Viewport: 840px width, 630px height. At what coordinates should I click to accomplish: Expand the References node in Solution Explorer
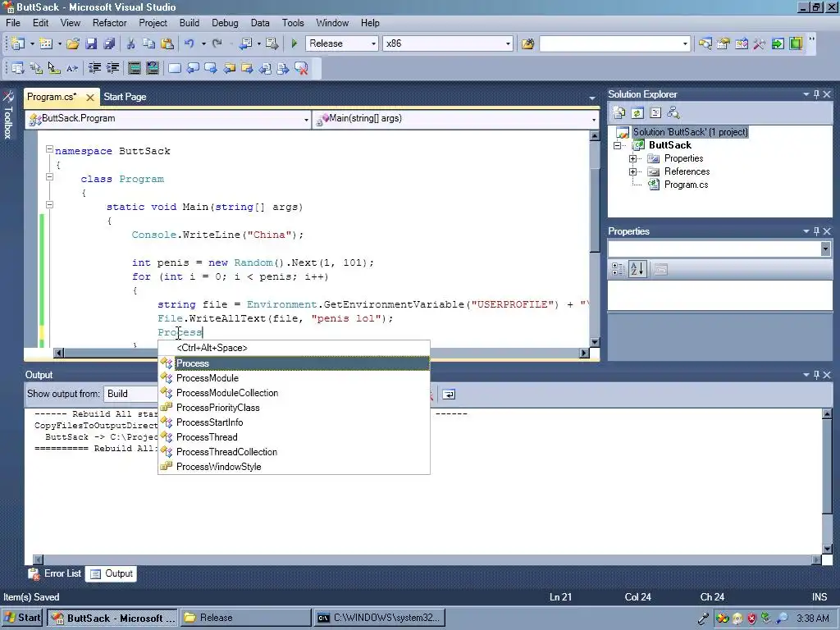click(x=632, y=172)
